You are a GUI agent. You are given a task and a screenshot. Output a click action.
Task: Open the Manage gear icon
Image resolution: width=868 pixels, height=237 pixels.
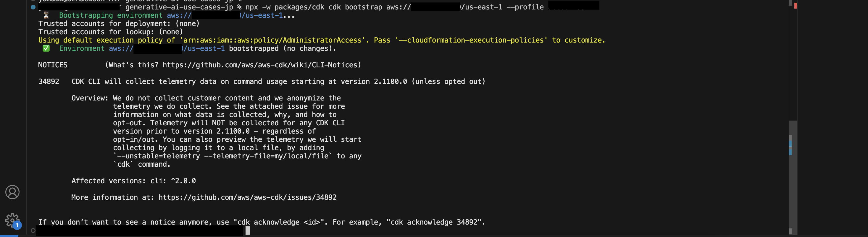point(12,221)
